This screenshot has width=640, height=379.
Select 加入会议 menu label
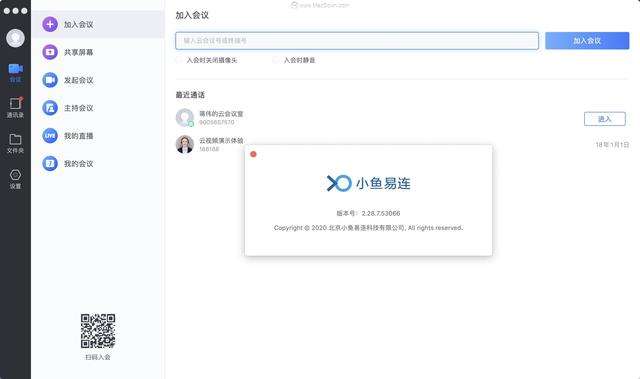[78, 24]
